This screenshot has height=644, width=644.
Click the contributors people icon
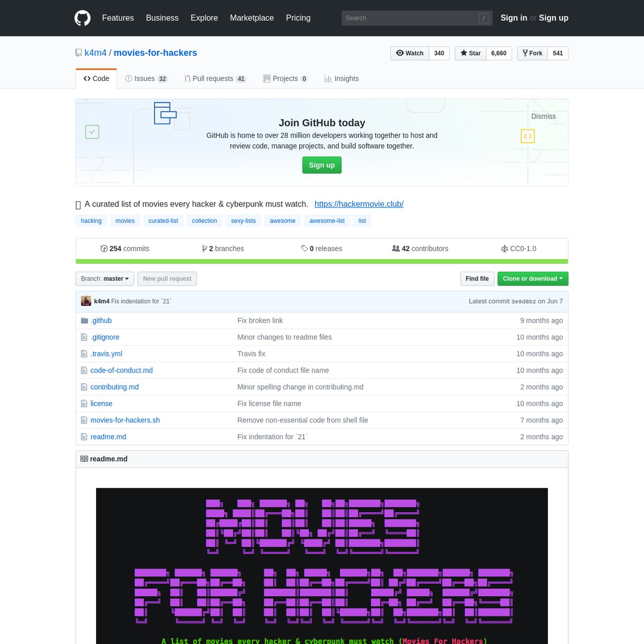(396, 248)
